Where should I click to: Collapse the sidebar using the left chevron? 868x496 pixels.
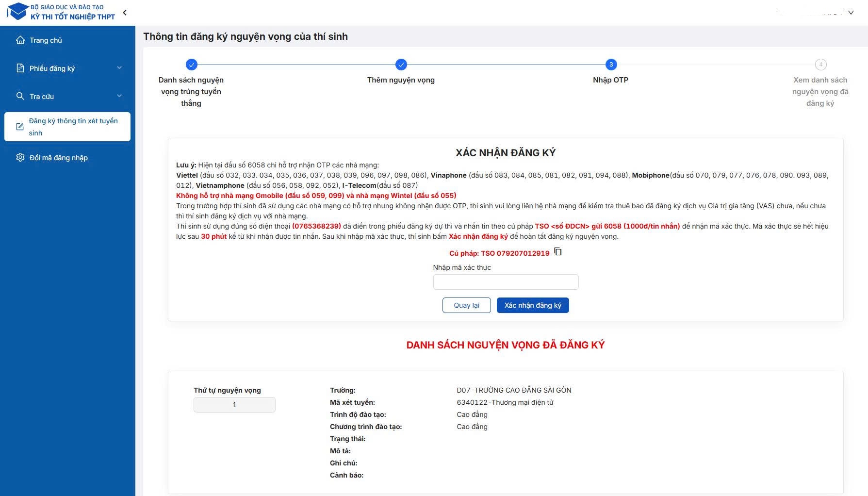pyautogui.click(x=125, y=13)
